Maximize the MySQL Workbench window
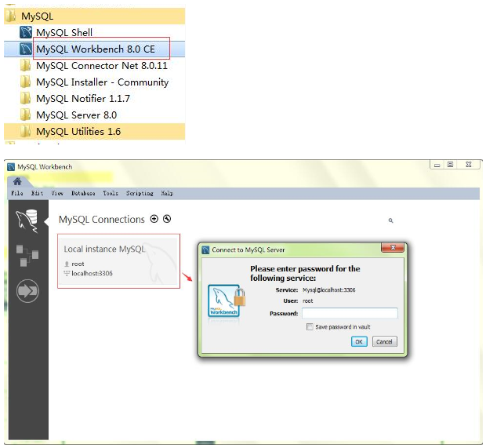486x448 pixels. click(451, 165)
